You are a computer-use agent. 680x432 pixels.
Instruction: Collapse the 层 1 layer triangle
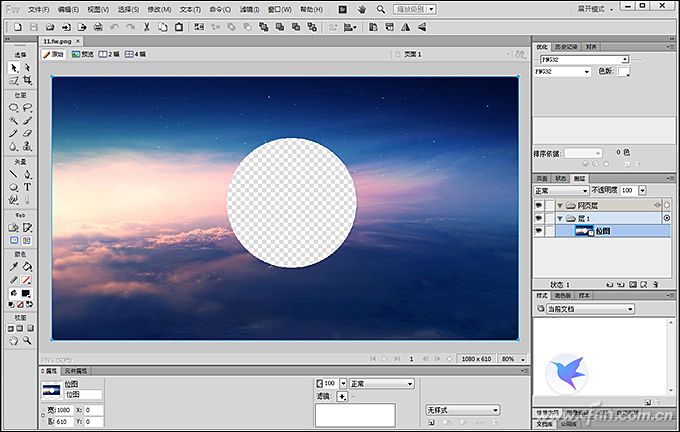tap(560, 218)
